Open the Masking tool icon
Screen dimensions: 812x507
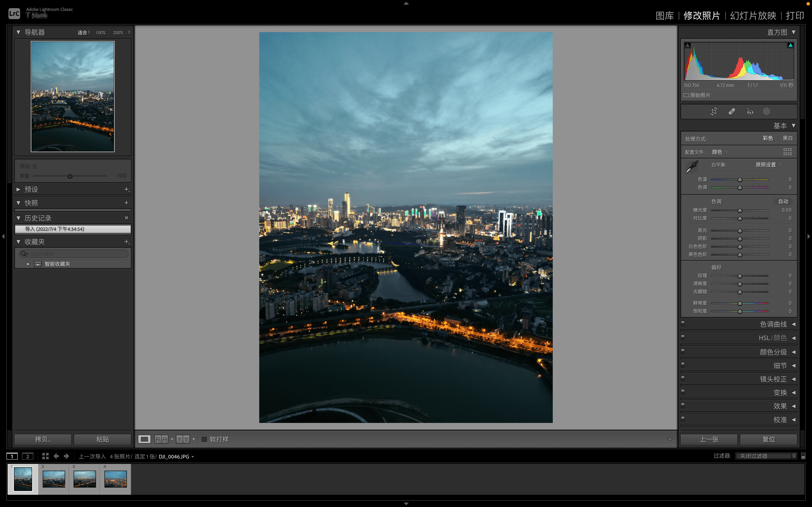click(x=766, y=111)
